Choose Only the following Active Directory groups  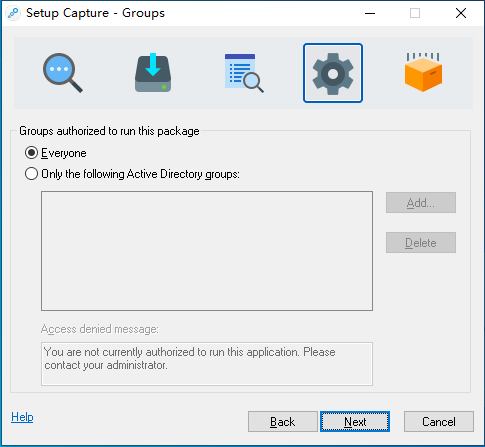pos(31,174)
